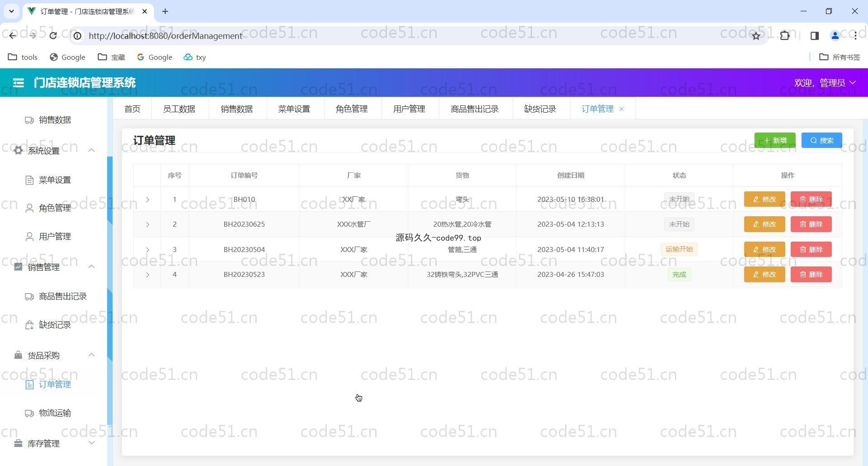Click 删除 for order BH20230523

tap(811, 274)
